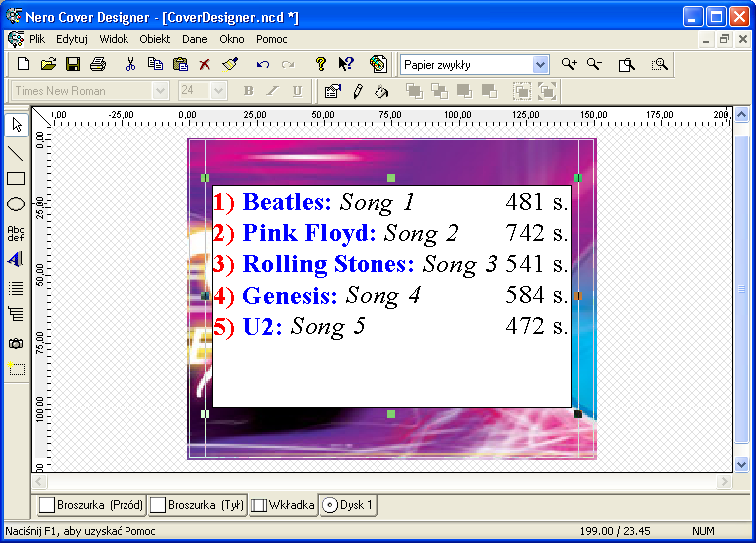
Task: Save the cover design
Action: [x=73, y=64]
